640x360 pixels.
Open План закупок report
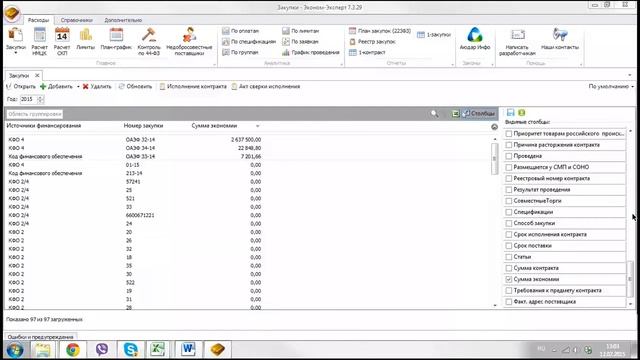coord(380,31)
